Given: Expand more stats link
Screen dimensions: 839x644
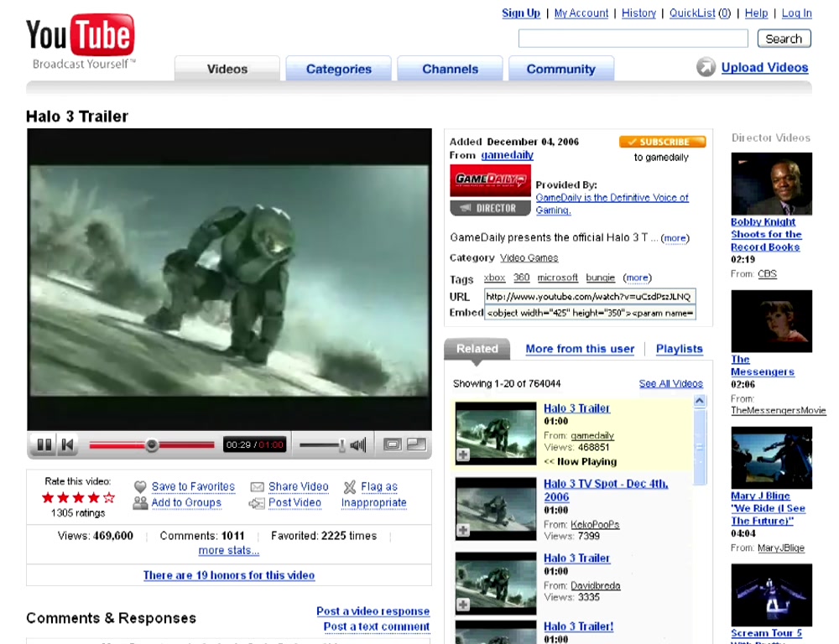Looking at the screenshot, I should tap(228, 550).
